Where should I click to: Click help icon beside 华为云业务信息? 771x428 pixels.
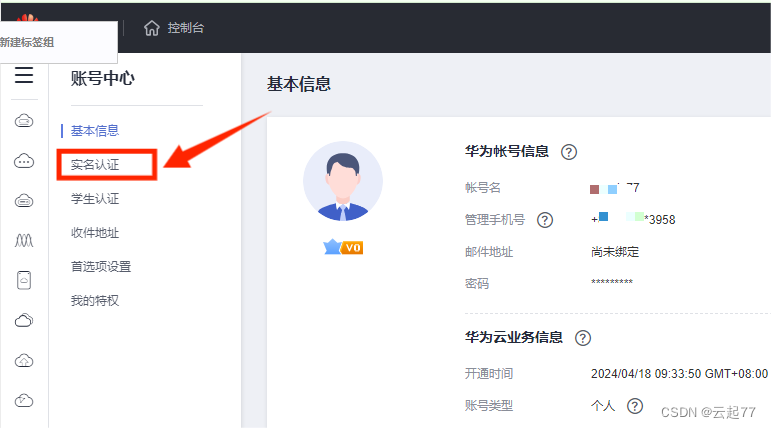583,338
